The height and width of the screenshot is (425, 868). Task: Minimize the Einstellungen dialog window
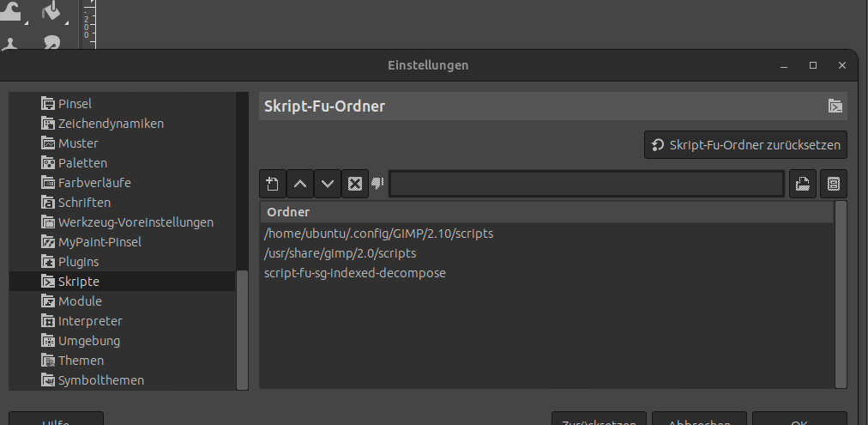pyautogui.click(x=784, y=65)
